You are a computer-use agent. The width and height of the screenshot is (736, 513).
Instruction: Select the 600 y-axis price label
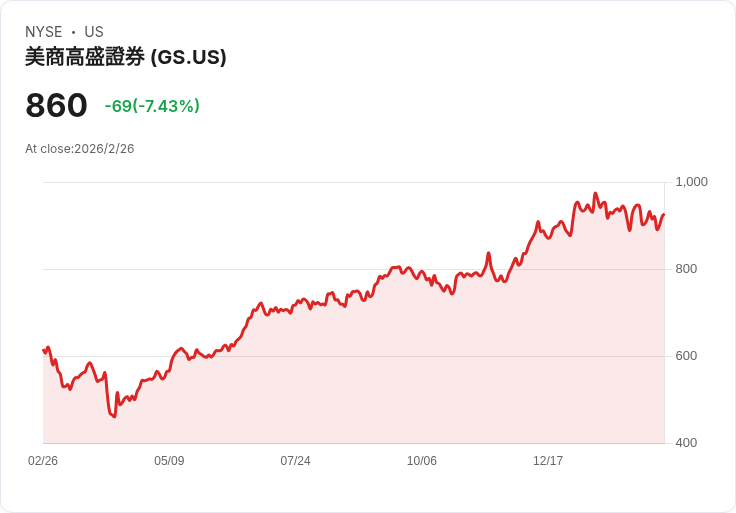tap(686, 356)
